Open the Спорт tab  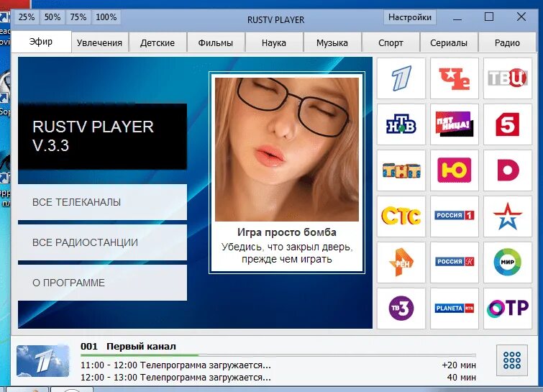tap(391, 43)
